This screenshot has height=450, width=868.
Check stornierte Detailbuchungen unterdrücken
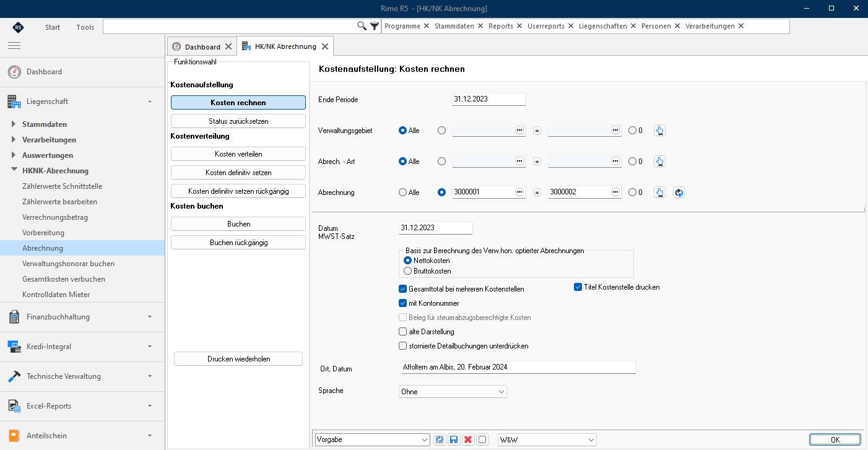click(403, 346)
